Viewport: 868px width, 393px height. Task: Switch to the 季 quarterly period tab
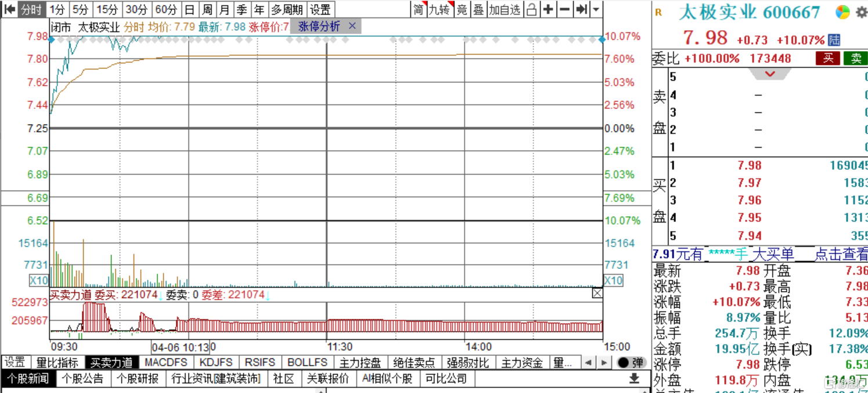[x=241, y=9]
